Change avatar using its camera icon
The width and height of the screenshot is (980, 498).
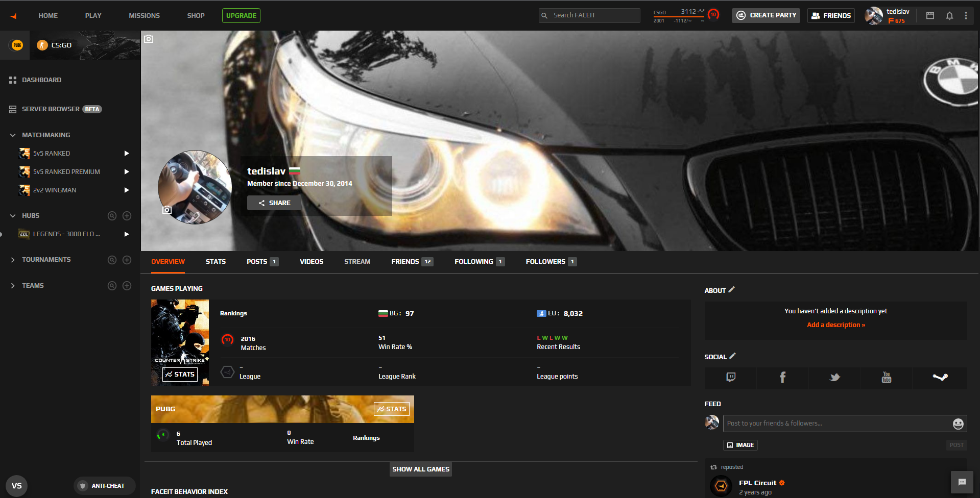click(167, 210)
